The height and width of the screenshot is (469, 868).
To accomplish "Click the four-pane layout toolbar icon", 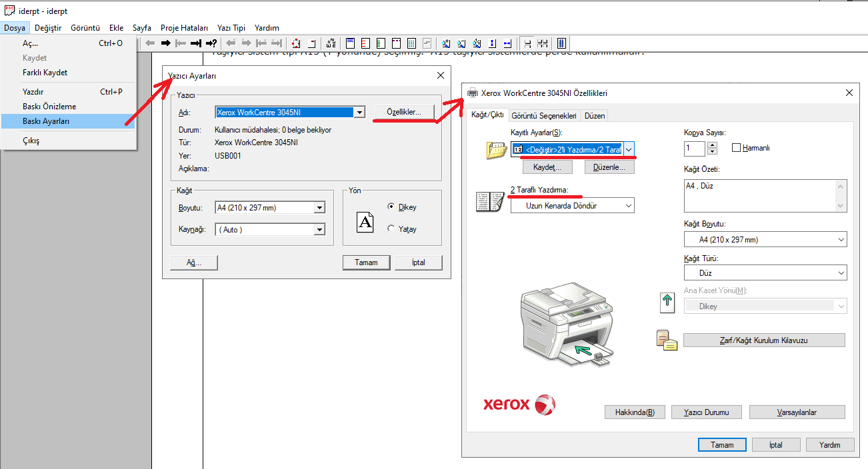I will coord(543,43).
